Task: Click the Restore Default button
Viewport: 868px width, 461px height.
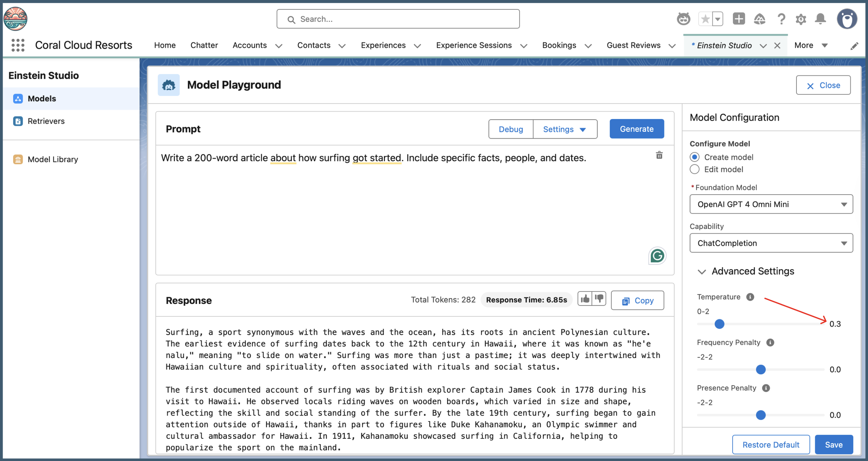Action: (770, 444)
